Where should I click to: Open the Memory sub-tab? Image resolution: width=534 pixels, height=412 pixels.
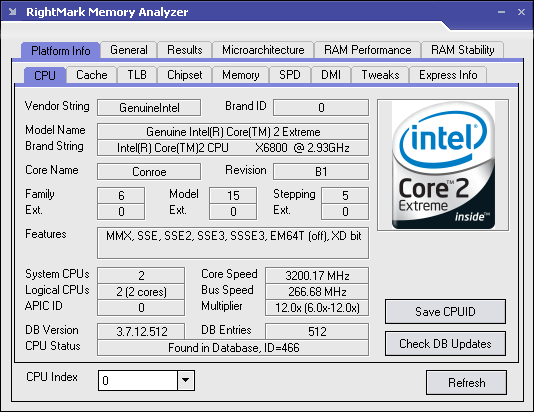point(241,75)
